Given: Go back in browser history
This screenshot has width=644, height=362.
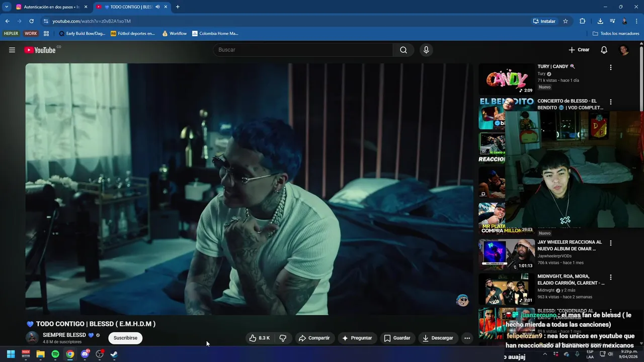Looking at the screenshot, I should pos(7,21).
